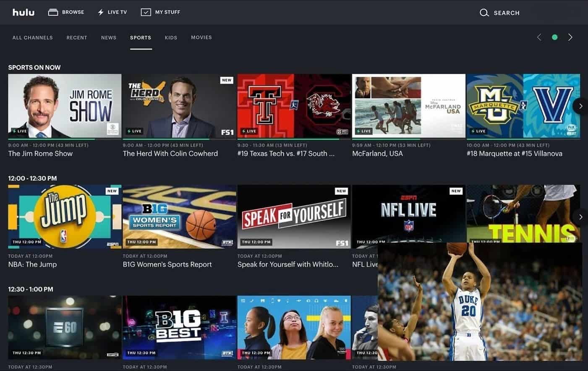Click BTN logo on Women's Sports Report
Image resolution: width=588 pixels, height=371 pixels.
(x=227, y=243)
